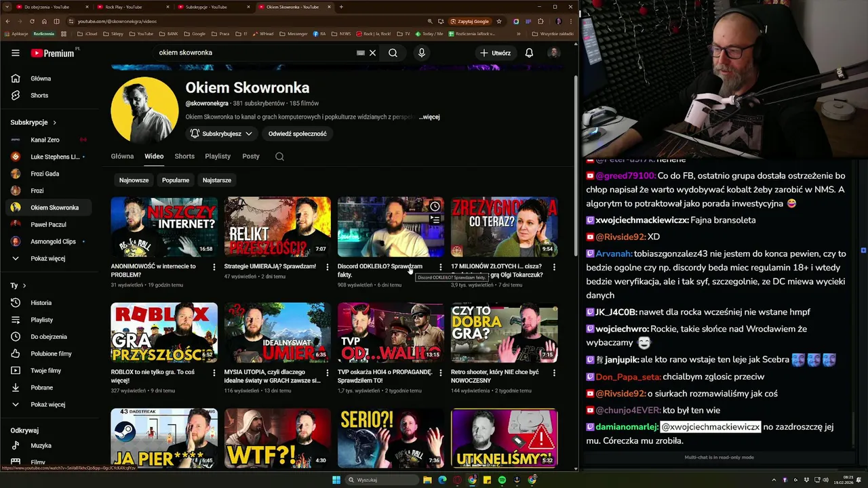Start voice search with microphone

pos(422,53)
